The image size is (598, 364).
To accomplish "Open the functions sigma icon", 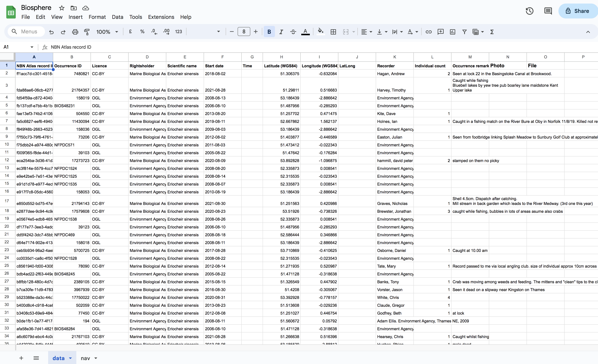I will 492,32.
